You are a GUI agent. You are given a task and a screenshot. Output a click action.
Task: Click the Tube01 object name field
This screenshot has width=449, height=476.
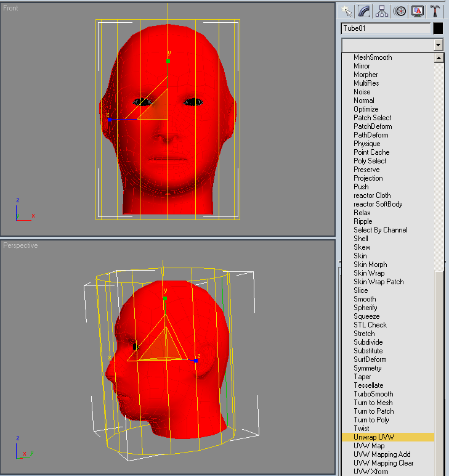click(x=385, y=28)
